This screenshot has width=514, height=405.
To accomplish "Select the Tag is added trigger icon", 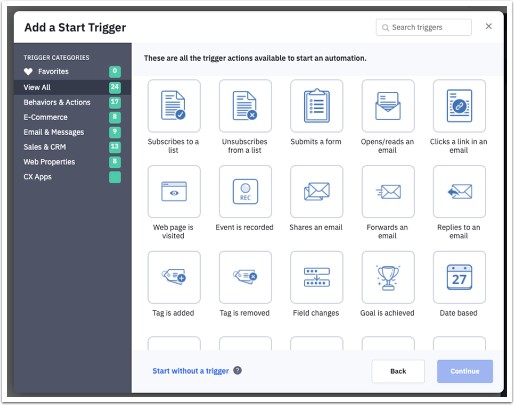I will (174, 277).
